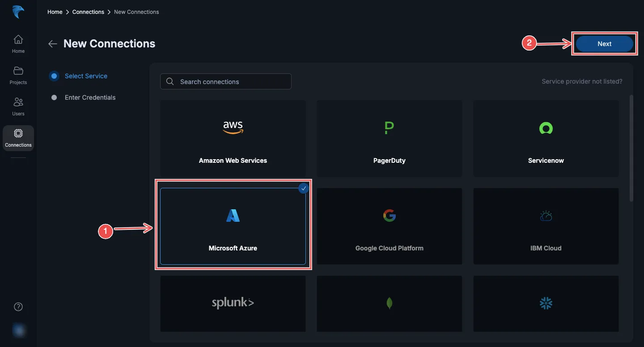Click the Servicenow label text
Image resolution: width=644 pixels, height=347 pixels.
point(546,161)
